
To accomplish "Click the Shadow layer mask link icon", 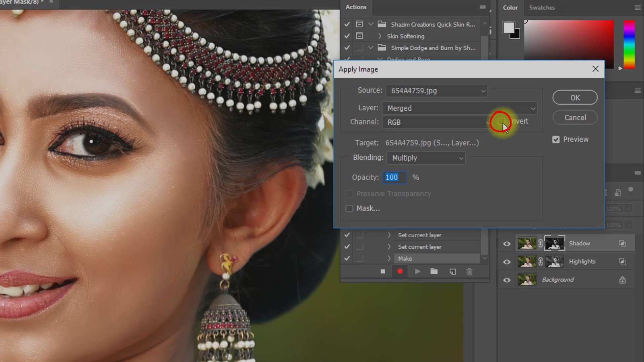I will pyautogui.click(x=541, y=243).
